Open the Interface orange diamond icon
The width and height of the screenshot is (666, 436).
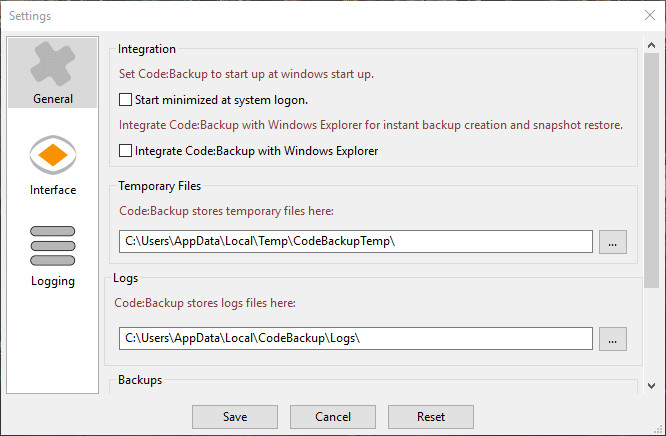(53, 155)
